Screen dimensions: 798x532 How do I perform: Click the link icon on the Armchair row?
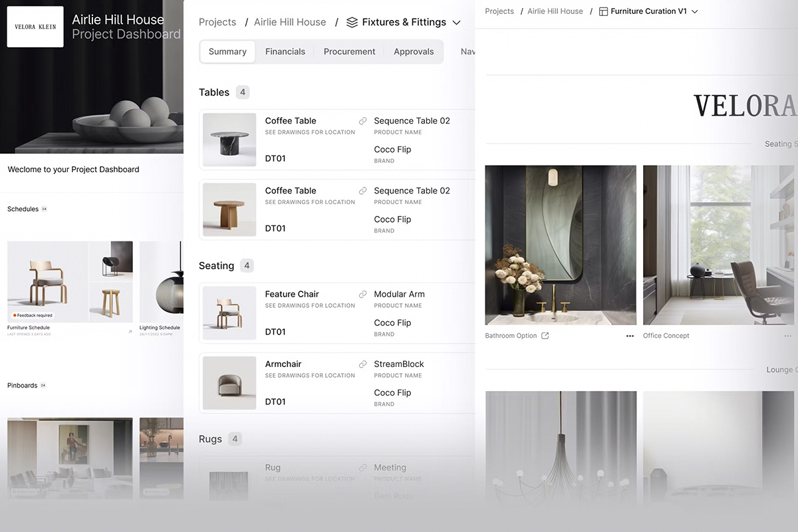[362, 364]
